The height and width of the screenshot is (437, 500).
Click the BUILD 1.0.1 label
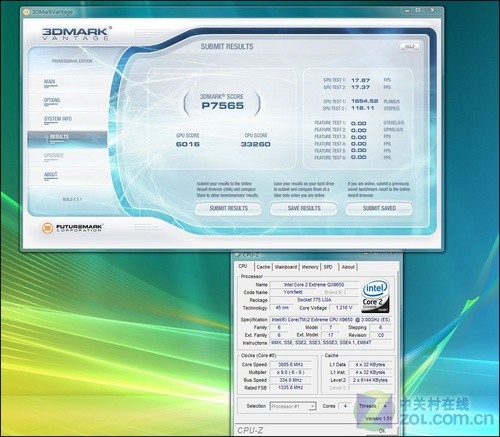click(x=72, y=199)
